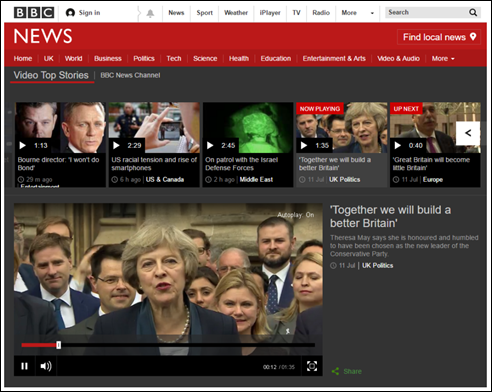Click 'Together we will build' main headline
The height and width of the screenshot is (392, 492).
[x=390, y=216]
